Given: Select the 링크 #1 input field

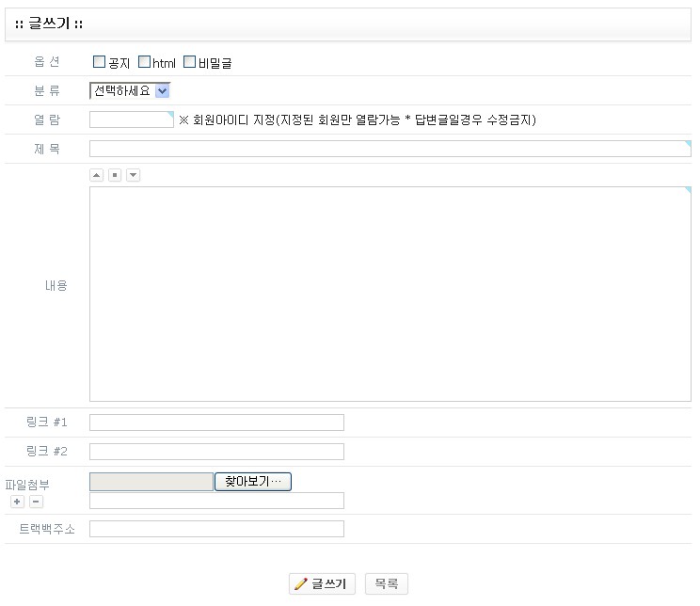Looking at the screenshot, I should coord(216,423).
